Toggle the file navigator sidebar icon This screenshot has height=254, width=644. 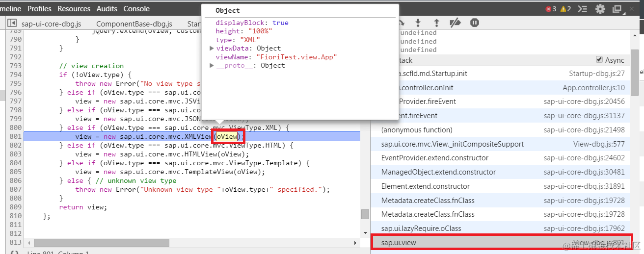tap(12, 24)
